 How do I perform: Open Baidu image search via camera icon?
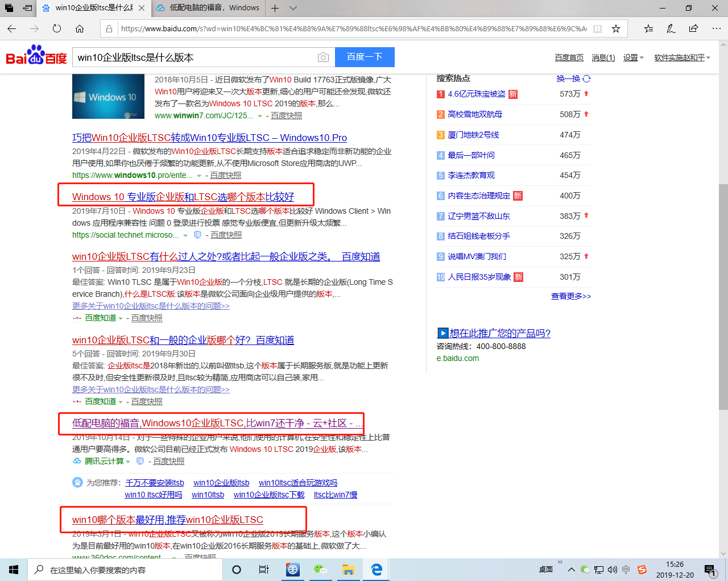click(323, 57)
